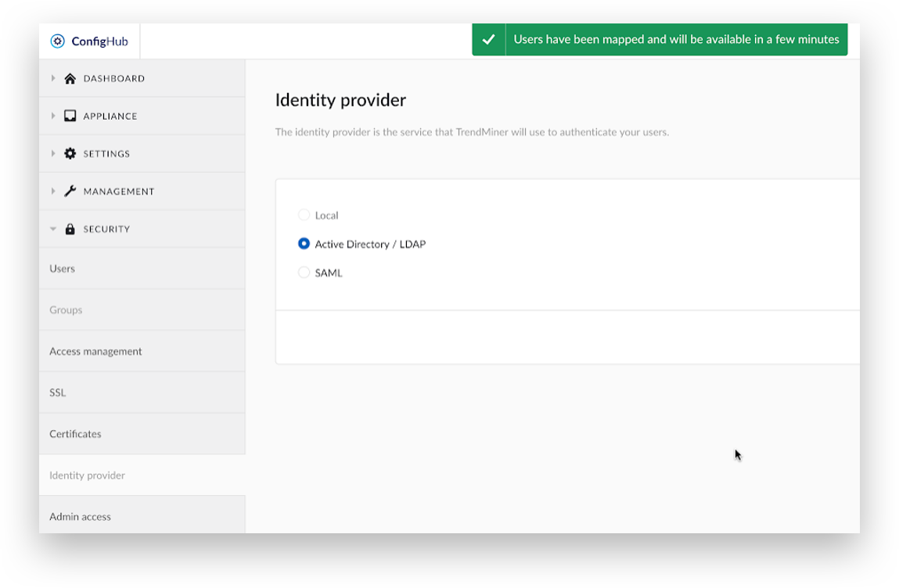Select Active Directory / LDAP radio button
899x588 pixels.
(x=304, y=244)
